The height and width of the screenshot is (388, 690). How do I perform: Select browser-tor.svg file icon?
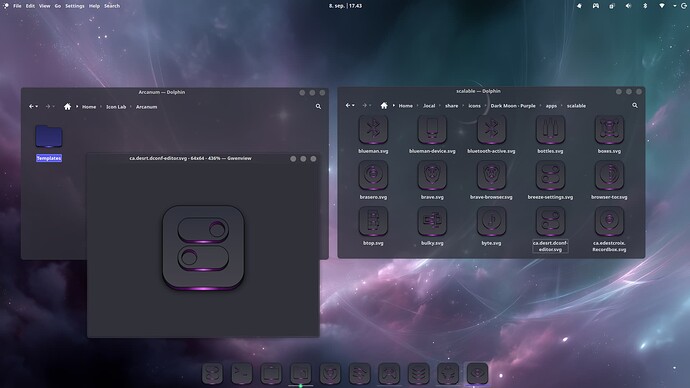(x=609, y=176)
